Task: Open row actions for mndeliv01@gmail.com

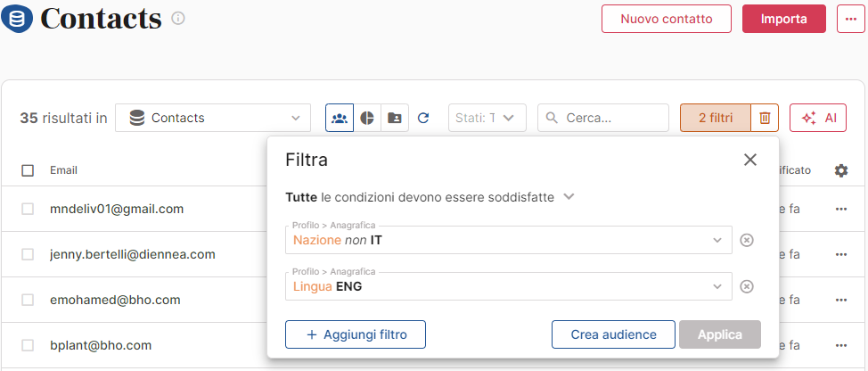Action: (x=841, y=209)
